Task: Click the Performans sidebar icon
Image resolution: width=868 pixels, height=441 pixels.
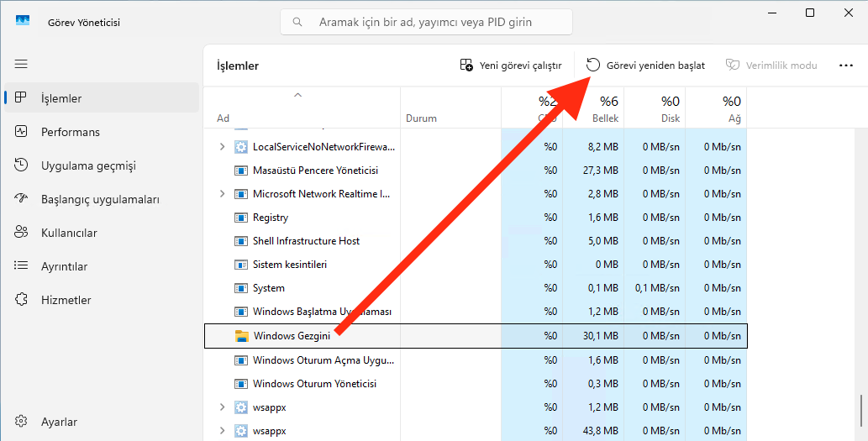Action: pos(22,132)
